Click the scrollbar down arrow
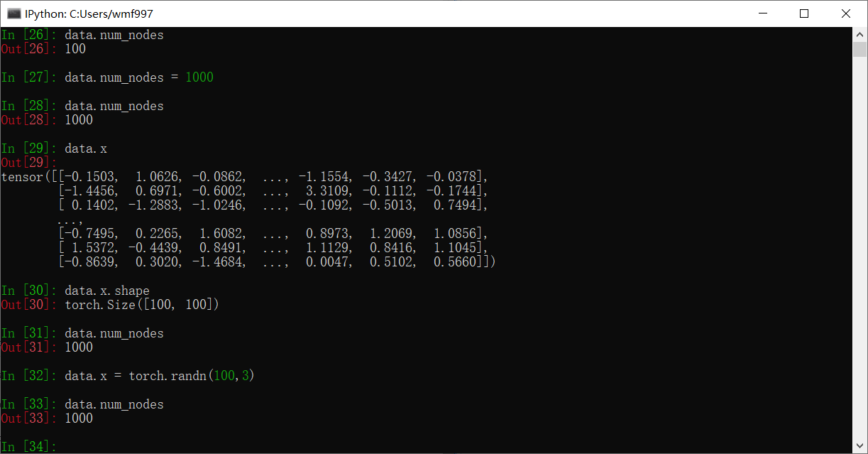 point(859,446)
